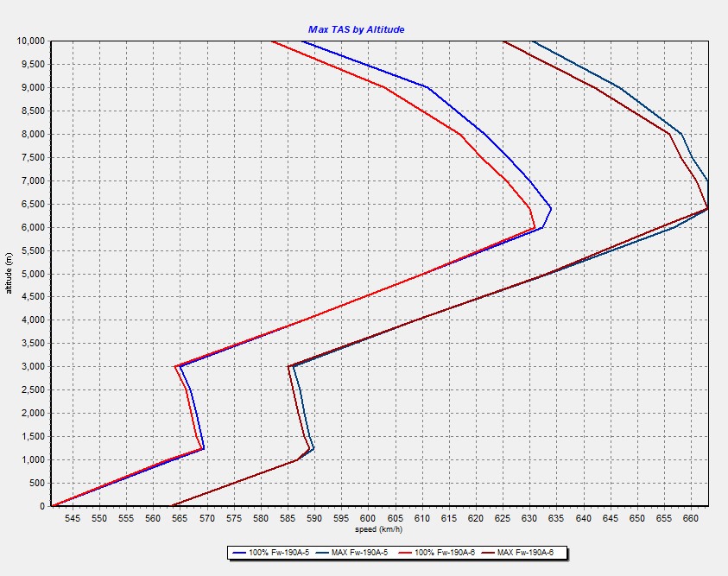Screen dimensions: 728x576
Task: Select the 100% Fw-190A-5 legend entry
Action: [x=270, y=553]
